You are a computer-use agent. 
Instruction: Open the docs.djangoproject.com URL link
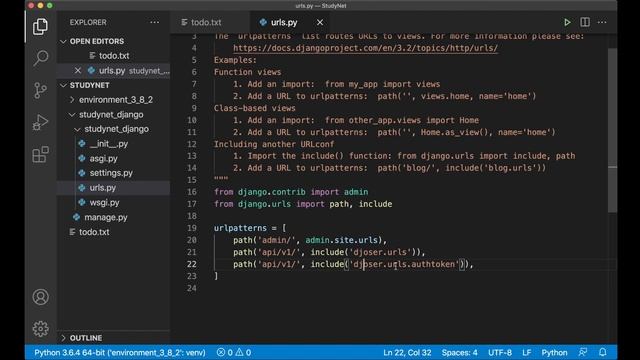click(365, 48)
